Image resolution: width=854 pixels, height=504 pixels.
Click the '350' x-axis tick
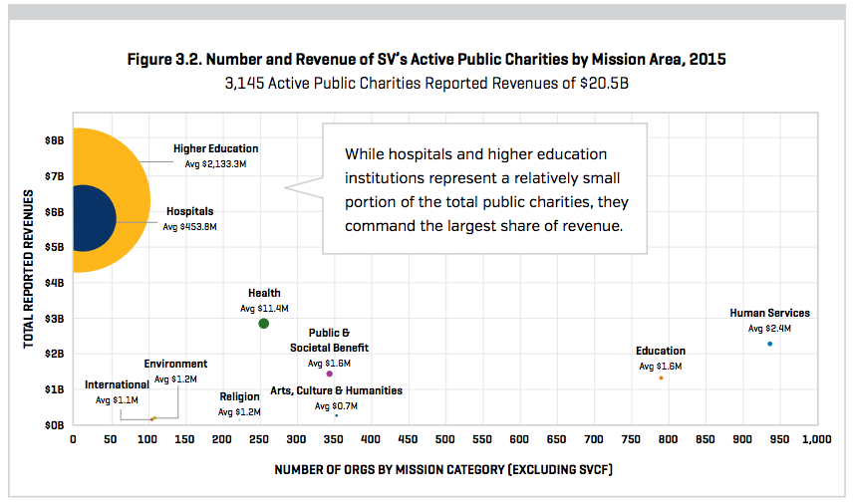coord(333,439)
